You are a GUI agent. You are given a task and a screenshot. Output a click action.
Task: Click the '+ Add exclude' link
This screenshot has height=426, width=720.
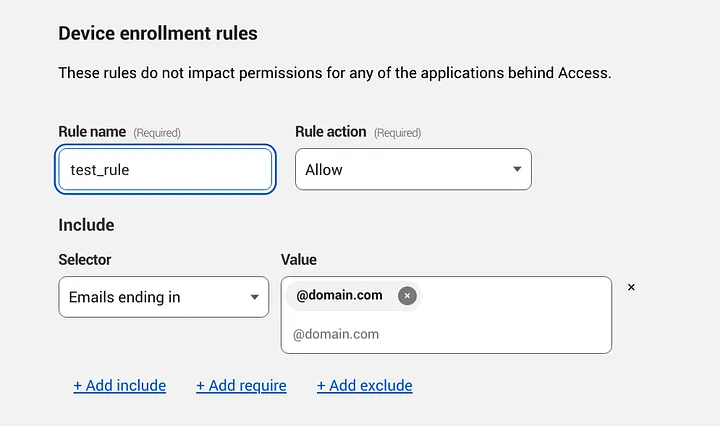pyautogui.click(x=364, y=385)
